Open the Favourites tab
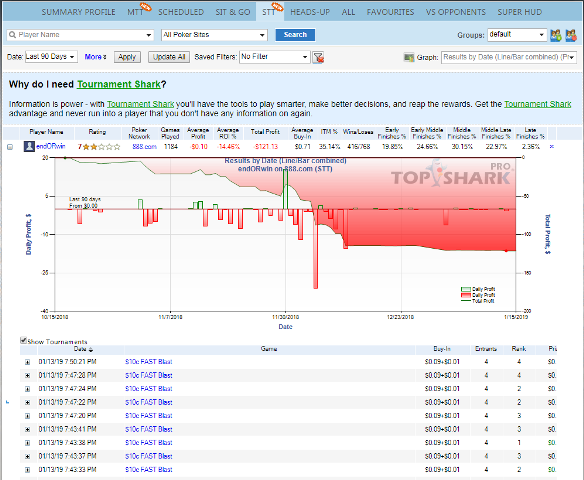The image size is (584, 480). tap(390, 12)
